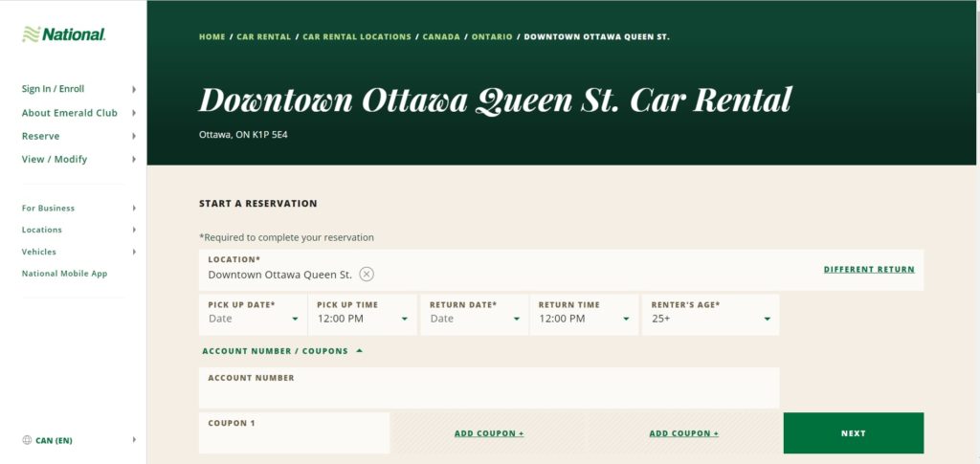Go to Car Rental breadcrumb
The height and width of the screenshot is (464, 980).
[264, 37]
